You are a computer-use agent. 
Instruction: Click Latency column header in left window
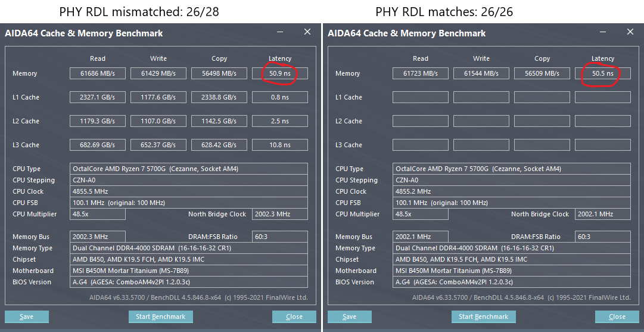coord(279,59)
